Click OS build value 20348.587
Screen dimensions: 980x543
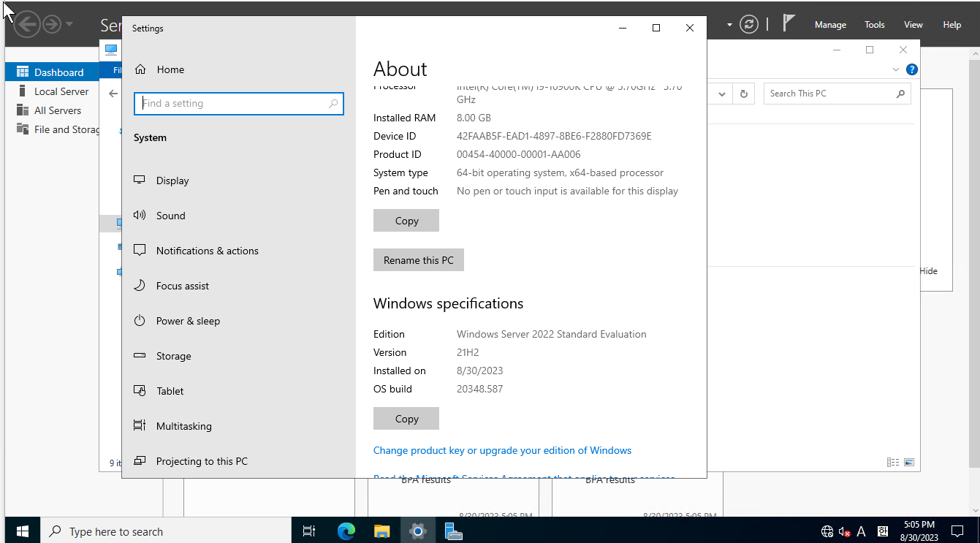click(x=479, y=389)
